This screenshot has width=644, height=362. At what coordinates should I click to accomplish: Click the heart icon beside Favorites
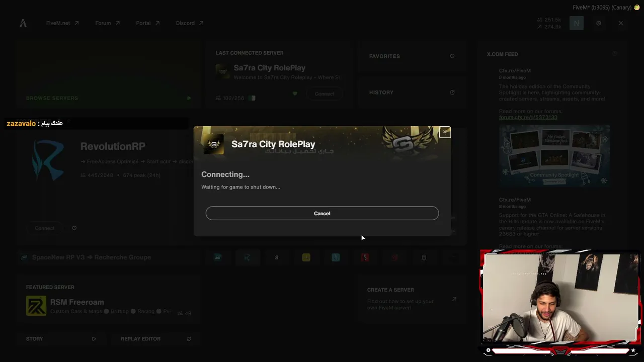tap(452, 56)
